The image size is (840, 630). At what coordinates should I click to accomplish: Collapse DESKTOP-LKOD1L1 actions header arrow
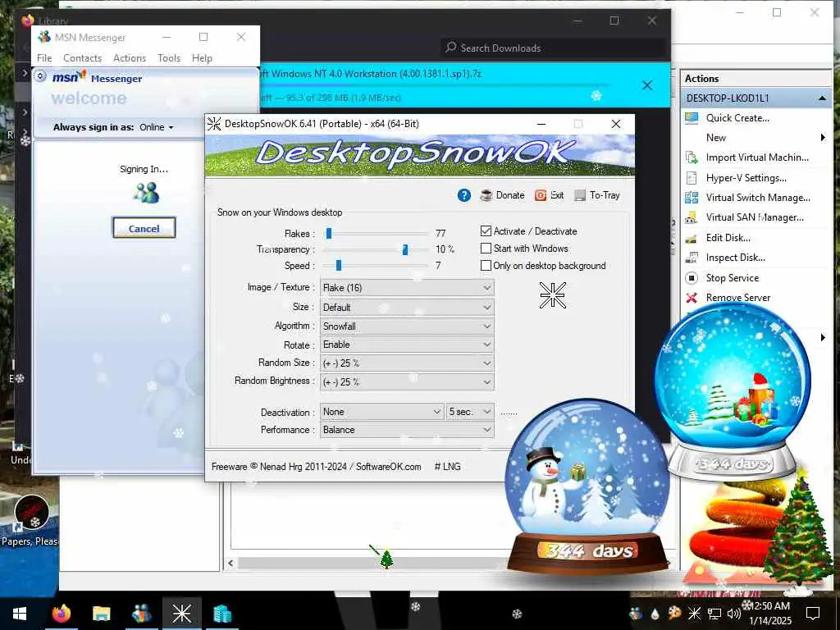tap(822, 98)
